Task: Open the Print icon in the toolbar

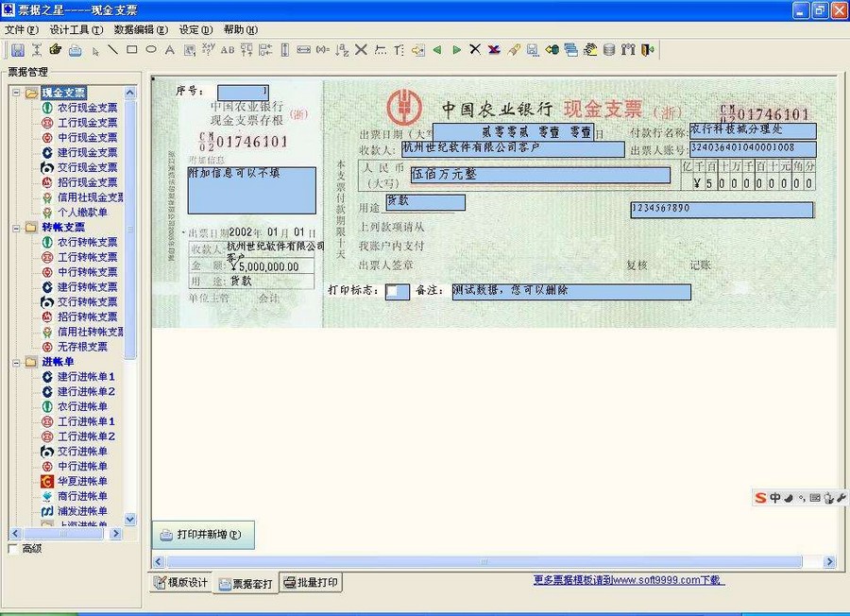Action: pyautogui.click(x=74, y=49)
